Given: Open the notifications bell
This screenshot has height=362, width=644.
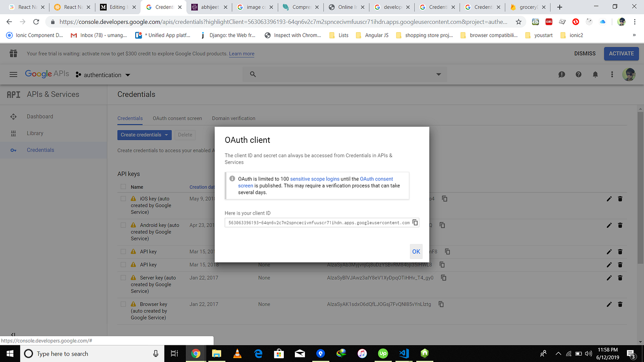Looking at the screenshot, I should pyautogui.click(x=595, y=74).
